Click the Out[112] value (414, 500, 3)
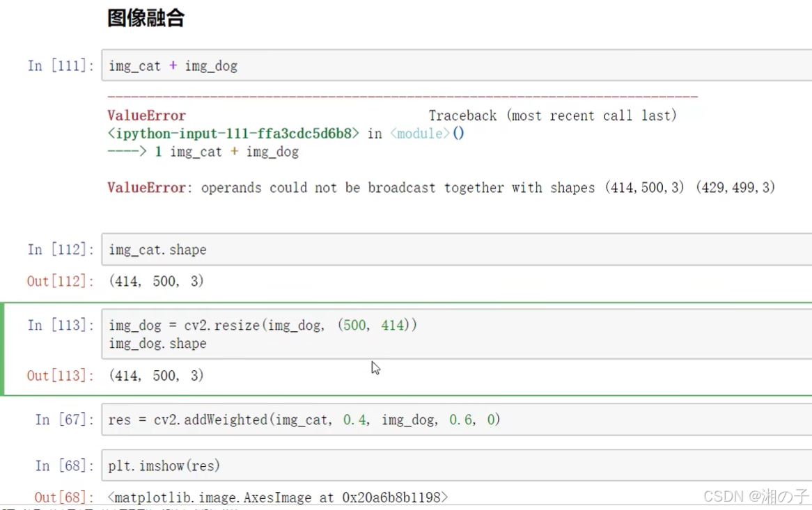The image size is (812, 510). pyautogui.click(x=157, y=281)
